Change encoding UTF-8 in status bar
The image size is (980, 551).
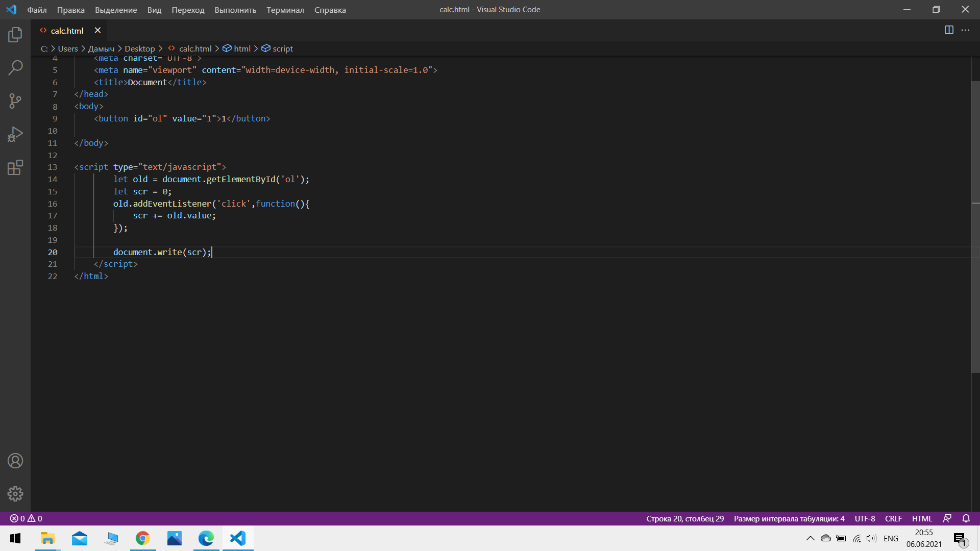point(865,518)
